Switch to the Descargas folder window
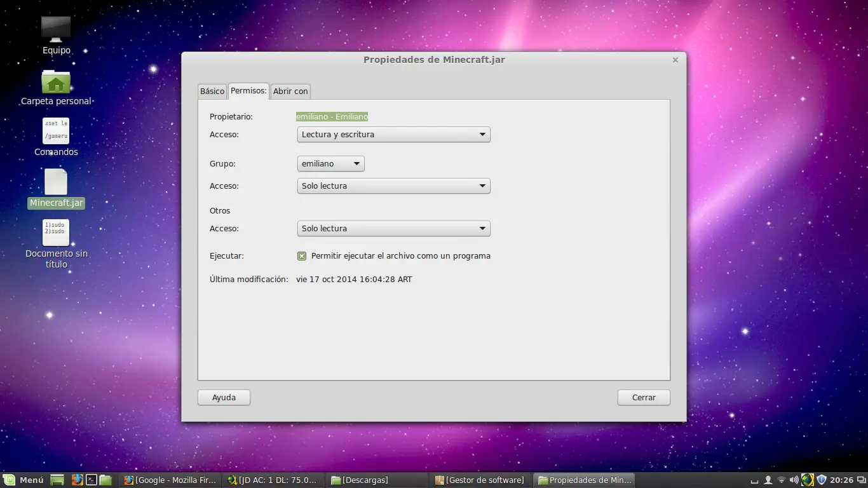This screenshot has height=488, width=868. [377, 480]
